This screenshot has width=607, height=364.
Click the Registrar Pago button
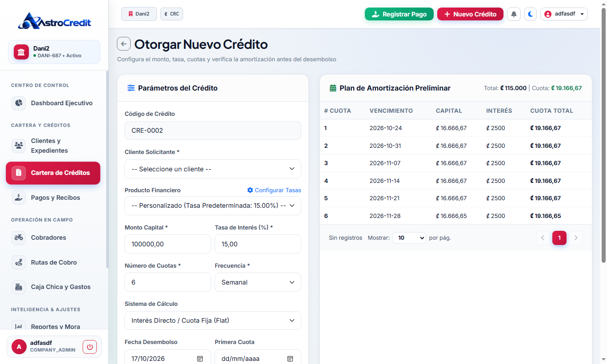(399, 14)
